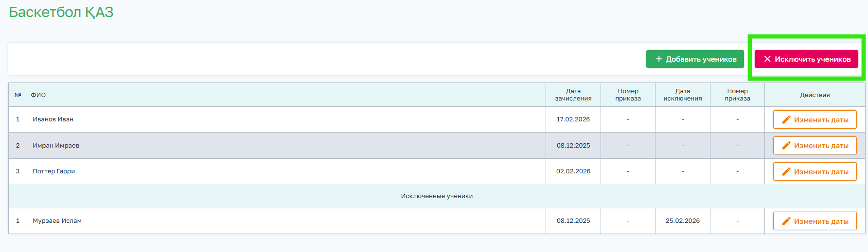Screen dimensions: 868x252
Task: Click pencil icon in Иванов Иван row
Action: [x=786, y=120]
